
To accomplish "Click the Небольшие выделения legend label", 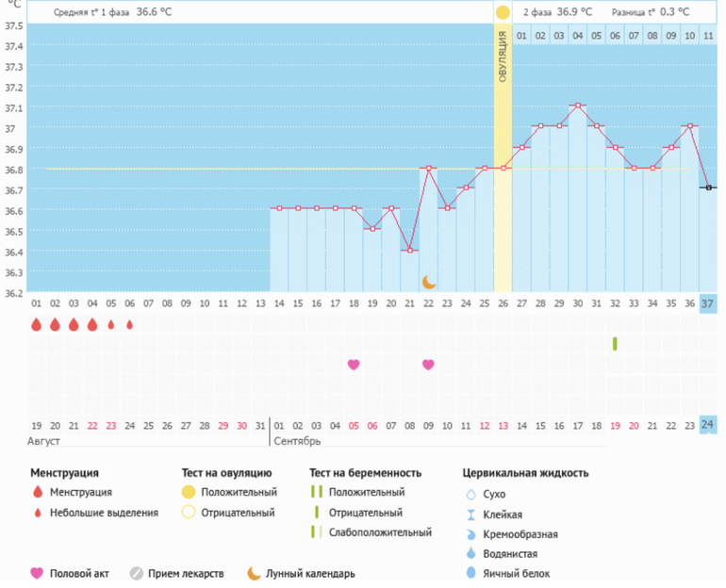I will point(104,513).
